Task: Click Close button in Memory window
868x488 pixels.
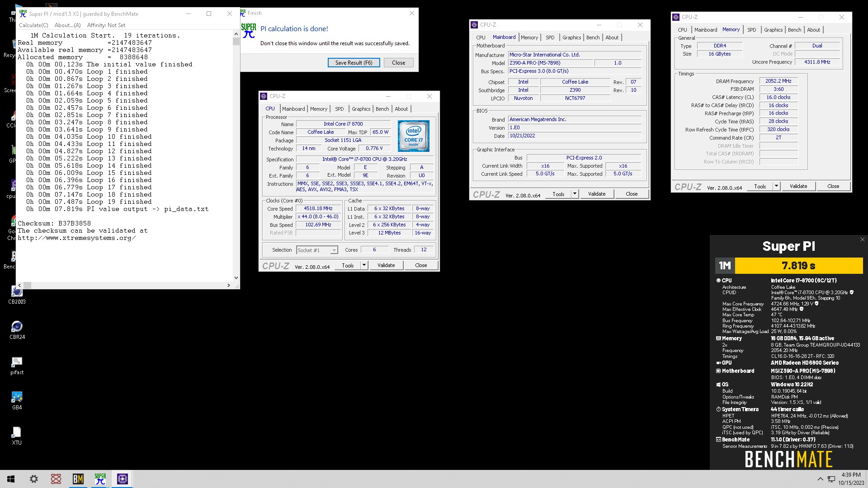Action: point(833,186)
